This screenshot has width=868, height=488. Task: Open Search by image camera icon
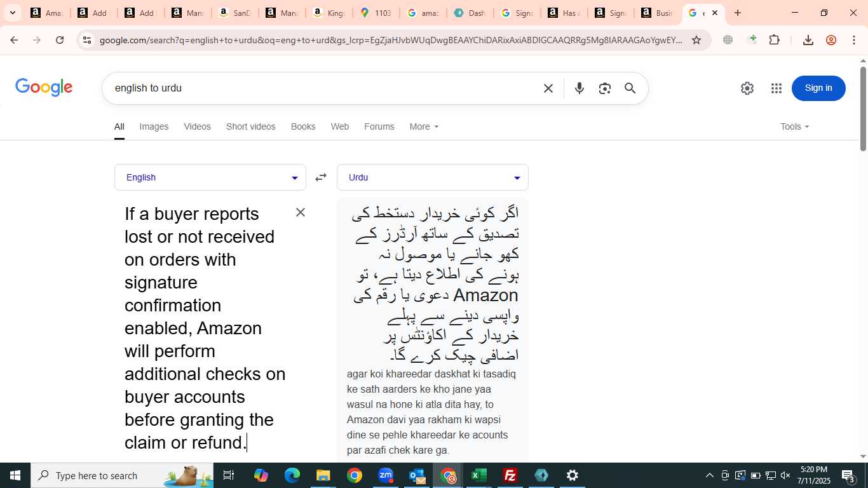pos(604,88)
